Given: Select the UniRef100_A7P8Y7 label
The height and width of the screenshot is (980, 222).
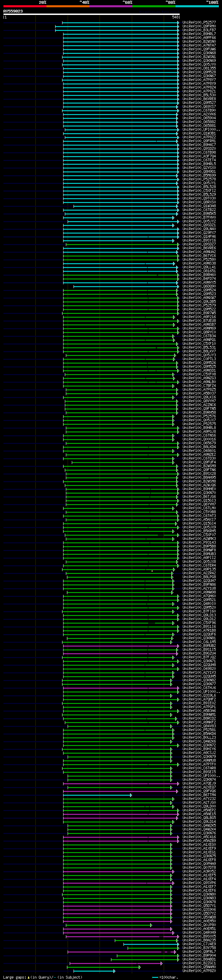Looking at the screenshot, I should click(x=199, y=80).
